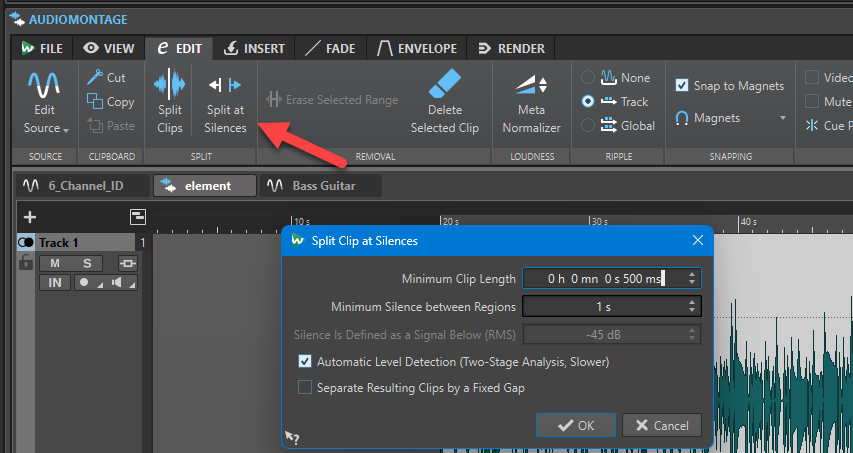The width and height of the screenshot is (853, 453).
Task: Click the Split Clip at Silences title text
Action: tap(364, 241)
